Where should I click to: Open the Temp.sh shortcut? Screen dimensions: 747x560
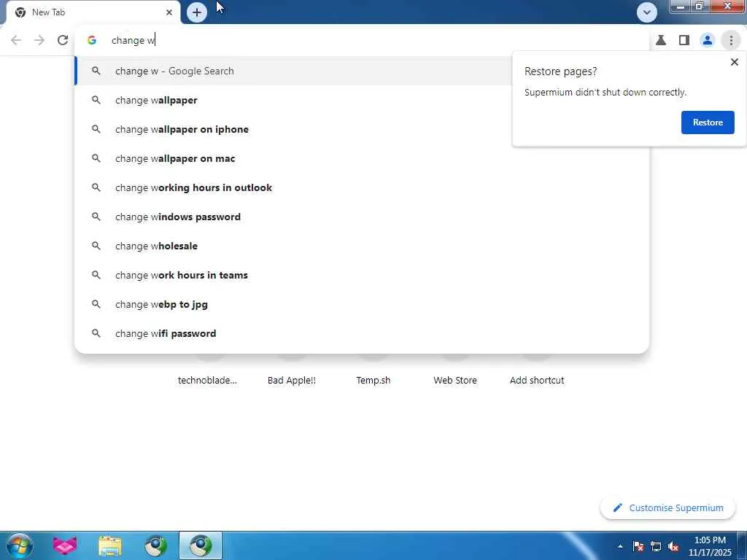(373, 380)
